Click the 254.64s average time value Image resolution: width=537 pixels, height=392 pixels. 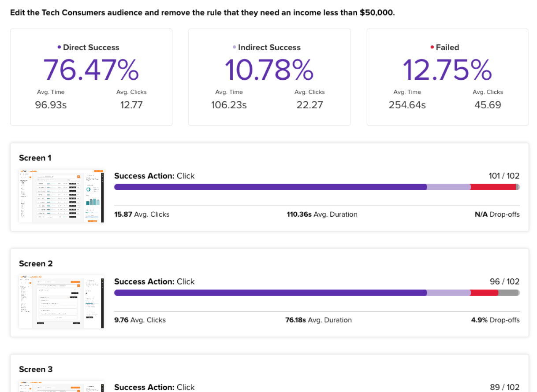[x=407, y=105]
